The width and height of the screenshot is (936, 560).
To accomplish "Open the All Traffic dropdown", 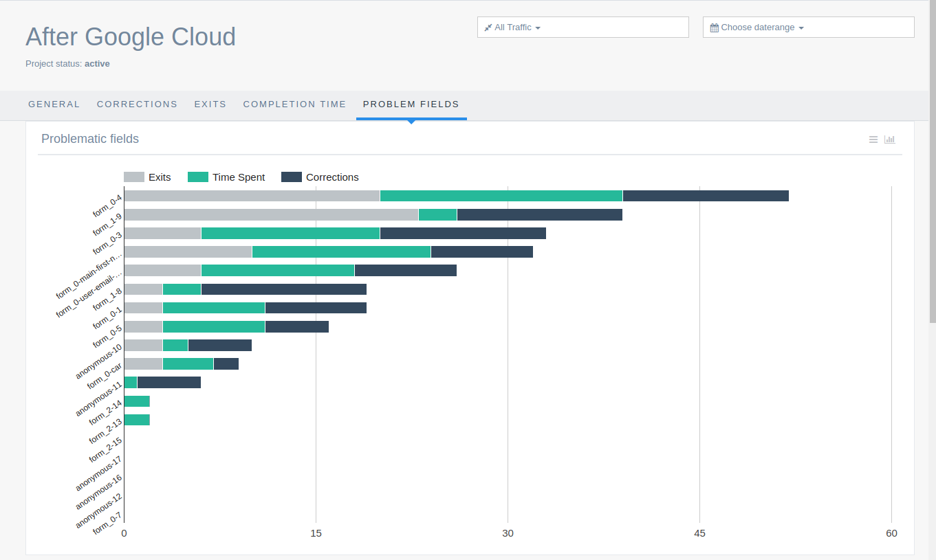I will (x=583, y=27).
